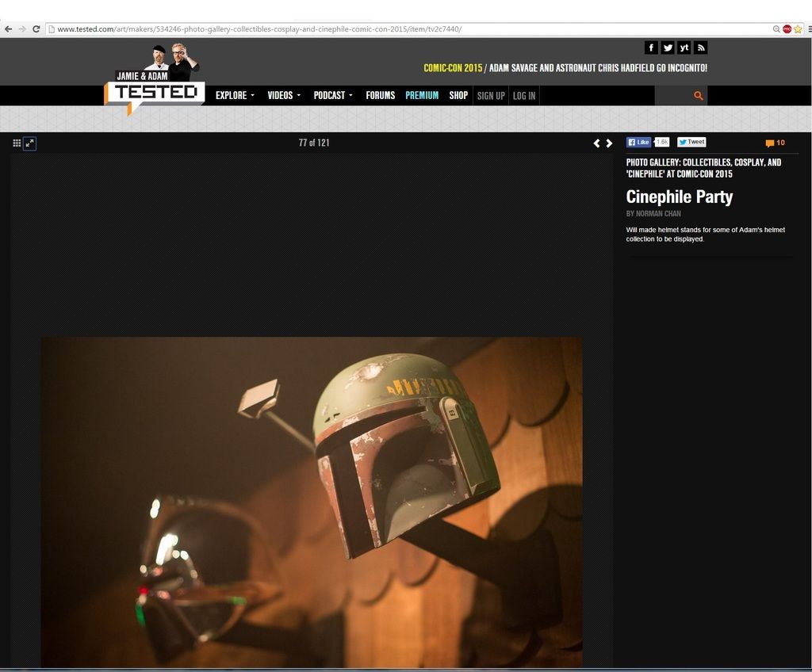
Task: Go to the previous gallery photo
Action: [x=596, y=143]
